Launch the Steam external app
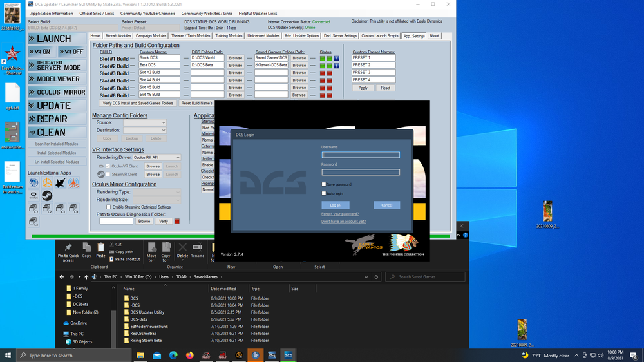 [x=47, y=196]
